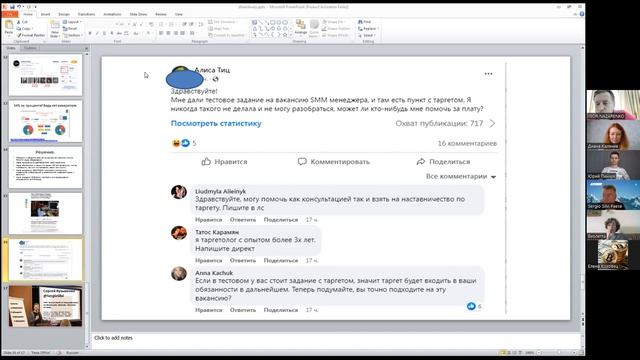The width and height of the screenshot is (640, 360).
Task: Select the text box shape in Shapes gallery
Action: click(255, 22)
